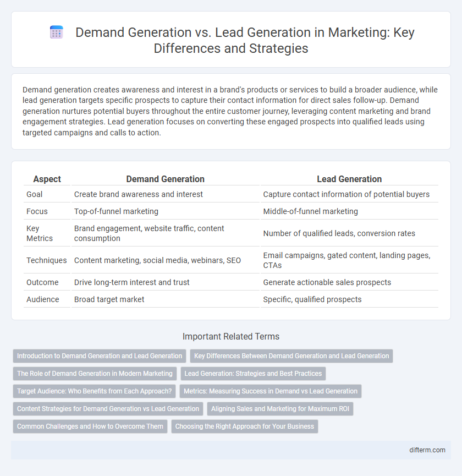This screenshot has height=476, width=462.
Task: Click the 'Techniques' row label
Action: (x=46, y=260)
